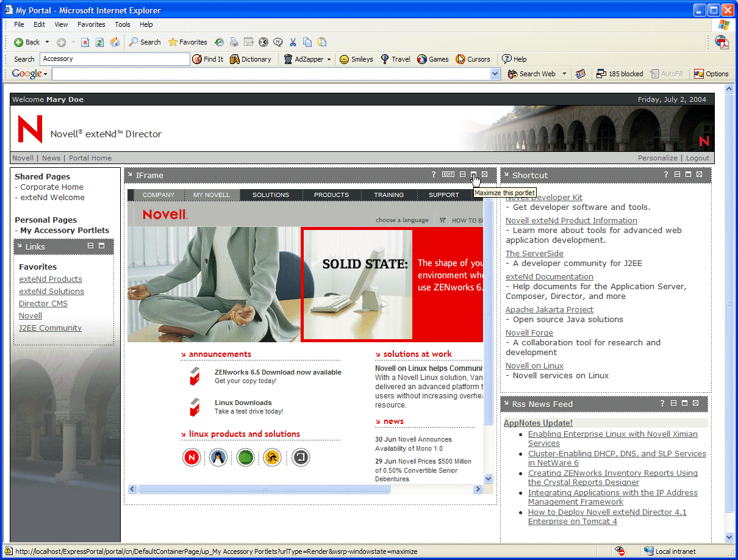Screen dimensions: 738x560
Task: Click the Personalize link
Action: point(657,158)
